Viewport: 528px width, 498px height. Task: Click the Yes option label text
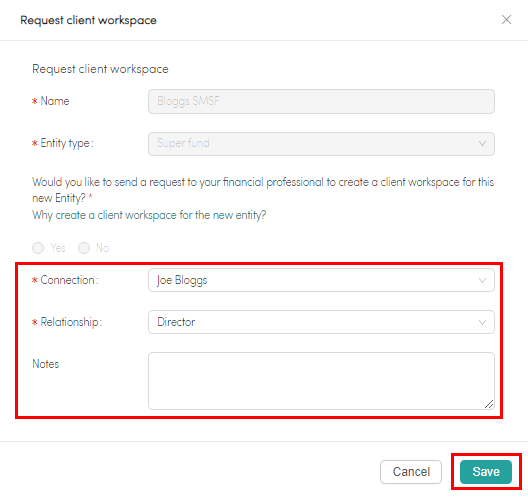click(58, 248)
